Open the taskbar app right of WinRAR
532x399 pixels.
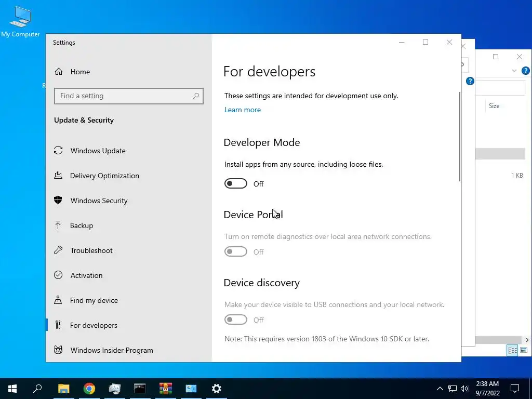click(x=191, y=389)
